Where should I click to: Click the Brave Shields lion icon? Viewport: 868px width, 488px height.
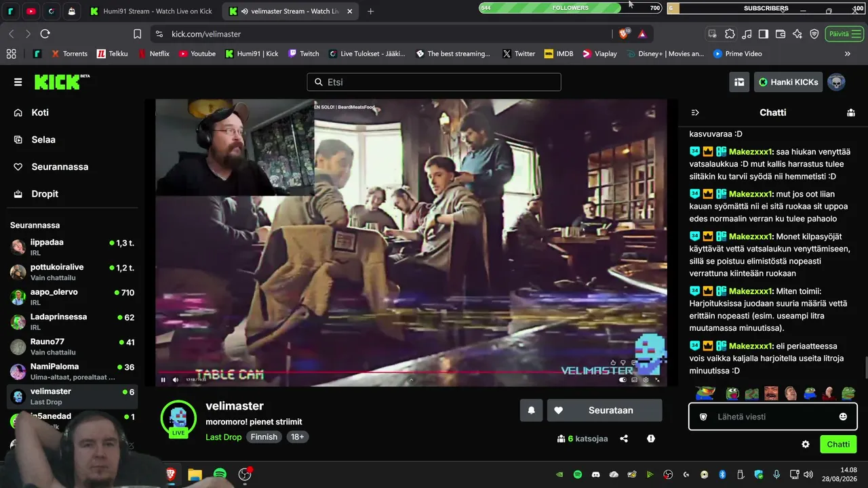click(624, 34)
